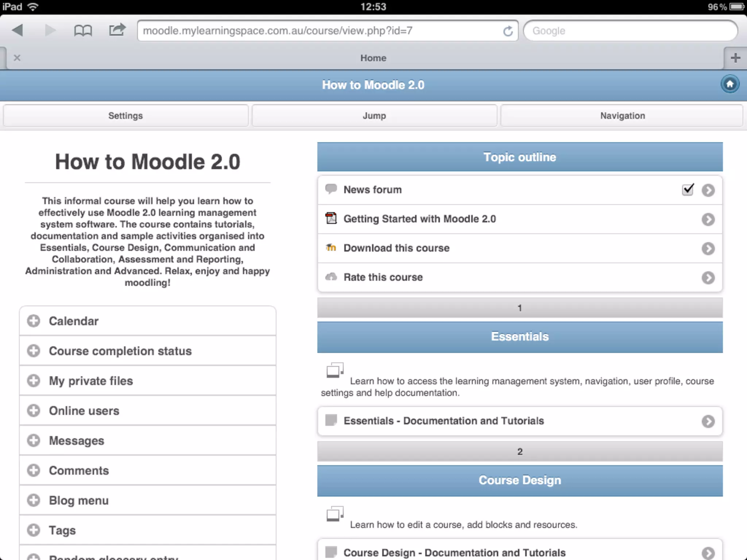Open the Navigation tab
This screenshot has width=747, height=560.
pyautogui.click(x=622, y=116)
